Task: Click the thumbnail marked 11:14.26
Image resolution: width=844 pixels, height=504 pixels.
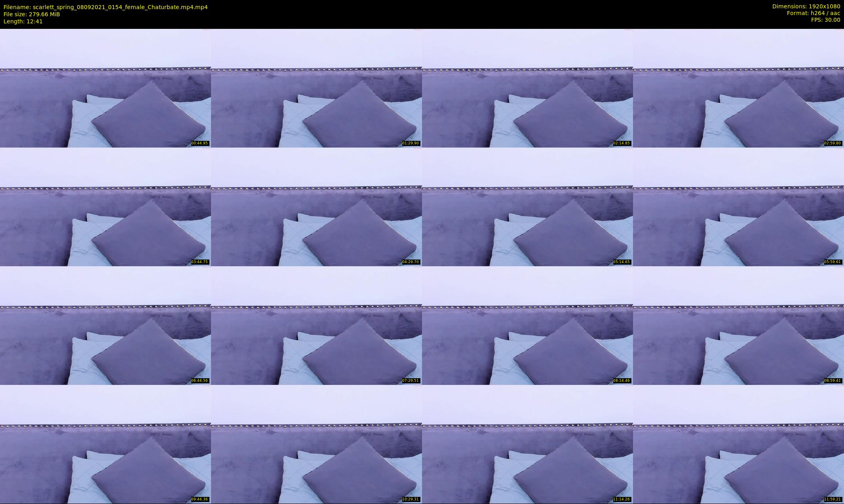Action: click(527, 444)
